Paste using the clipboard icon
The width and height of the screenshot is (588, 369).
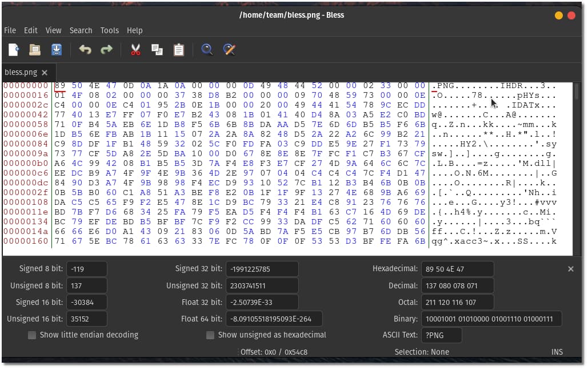179,50
